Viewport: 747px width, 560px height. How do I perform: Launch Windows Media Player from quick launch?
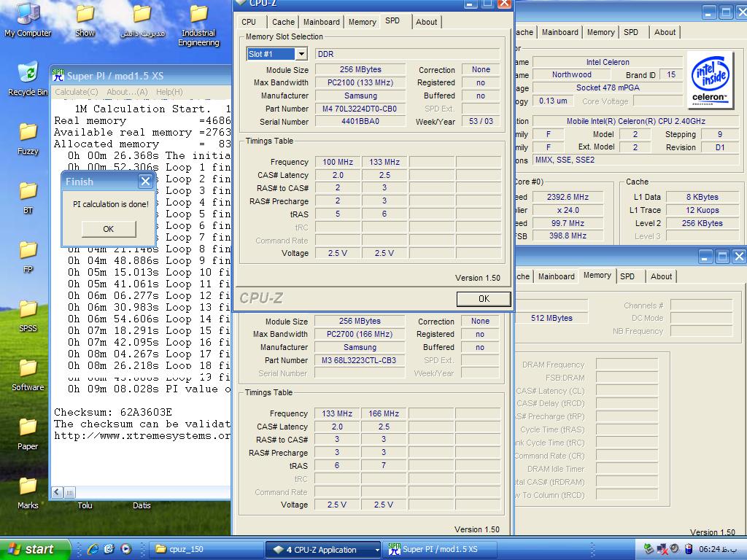pos(125,549)
